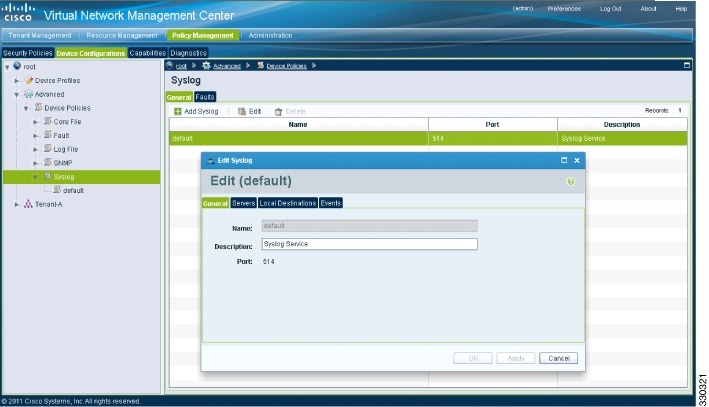Select Device Configurations tab
The image size is (709, 407).
click(x=91, y=53)
